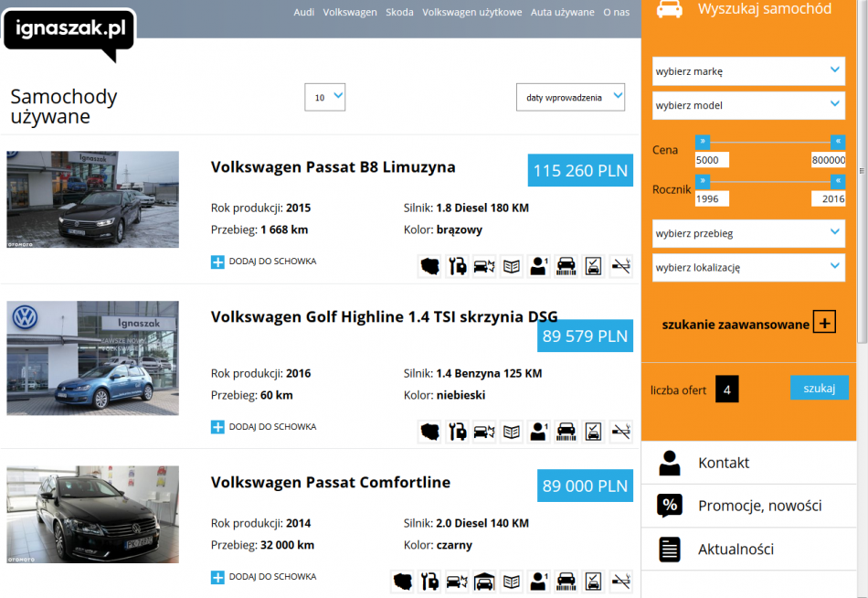The image size is (868, 598).
Task: Click the 115 260 PLN price tag
Action: click(x=580, y=170)
